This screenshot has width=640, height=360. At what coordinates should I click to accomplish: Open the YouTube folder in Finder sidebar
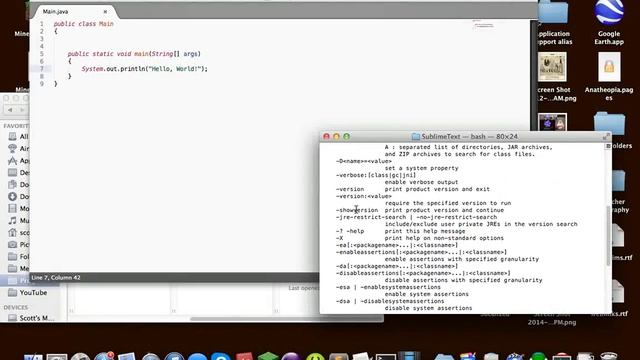pyautogui.click(x=27, y=293)
